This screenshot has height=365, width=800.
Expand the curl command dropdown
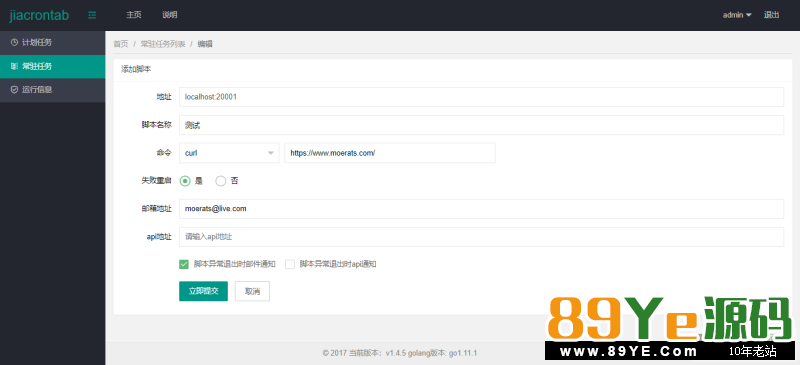pos(229,153)
